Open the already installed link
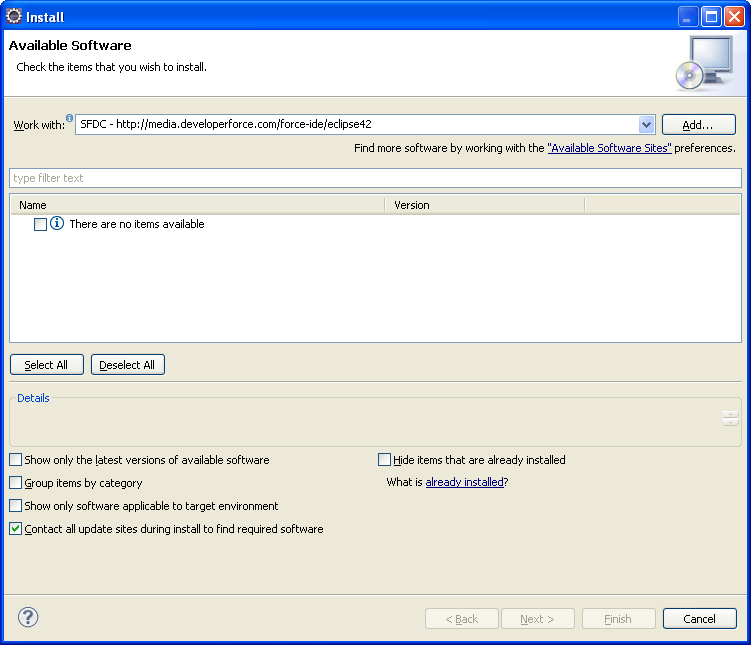This screenshot has height=645, width=751. pyautogui.click(x=464, y=482)
